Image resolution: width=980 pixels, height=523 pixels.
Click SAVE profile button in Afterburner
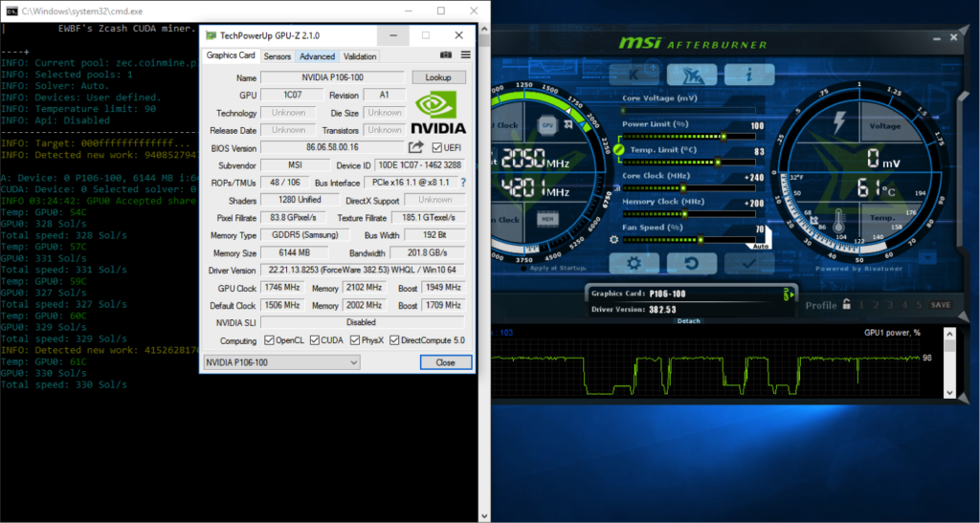(941, 305)
